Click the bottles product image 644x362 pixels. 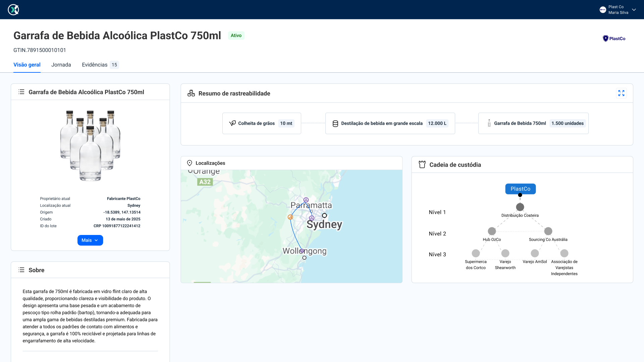[x=90, y=146]
